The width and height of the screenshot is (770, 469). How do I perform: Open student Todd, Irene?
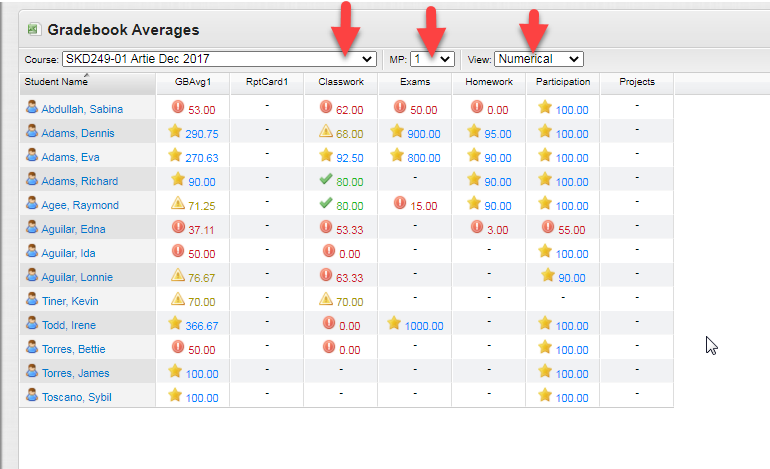click(x=68, y=325)
